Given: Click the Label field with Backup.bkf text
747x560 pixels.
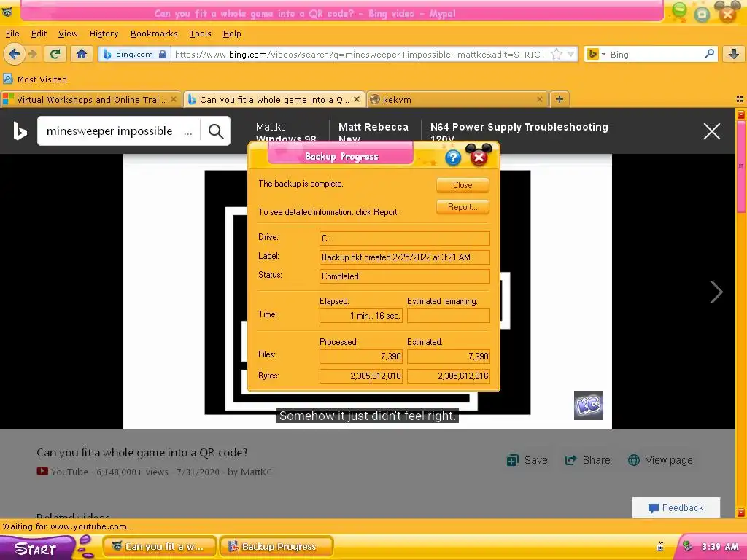Looking at the screenshot, I should 404,257.
